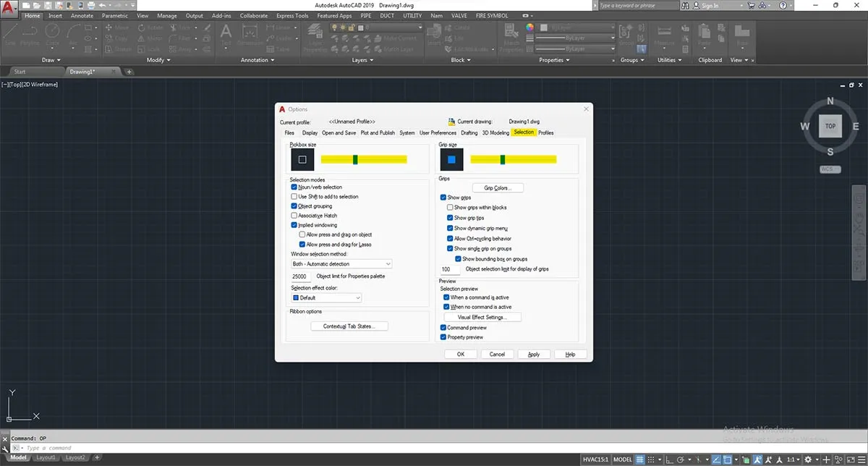
Task: Click the Visual Effect Settings button
Action: click(x=482, y=316)
